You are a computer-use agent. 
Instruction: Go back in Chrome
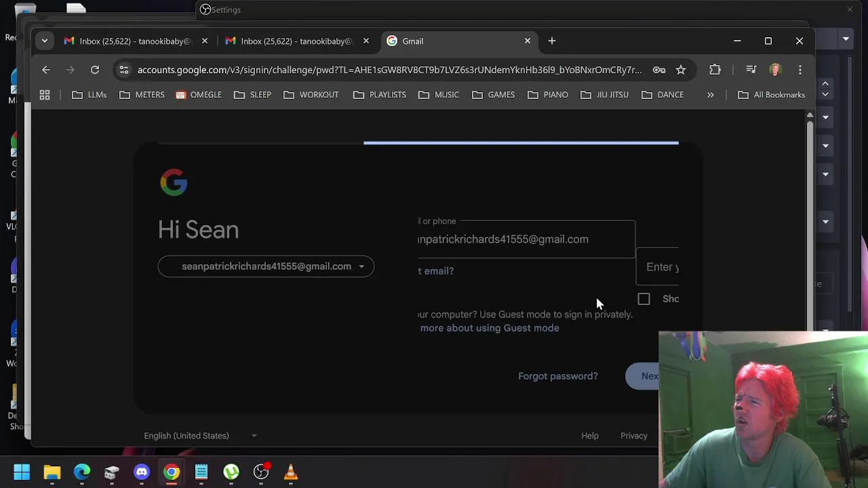click(46, 70)
